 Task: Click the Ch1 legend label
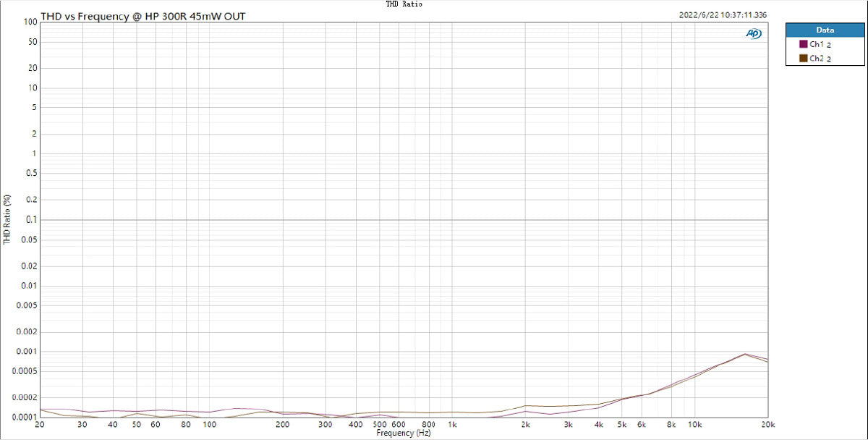click(x=816, y=44)
